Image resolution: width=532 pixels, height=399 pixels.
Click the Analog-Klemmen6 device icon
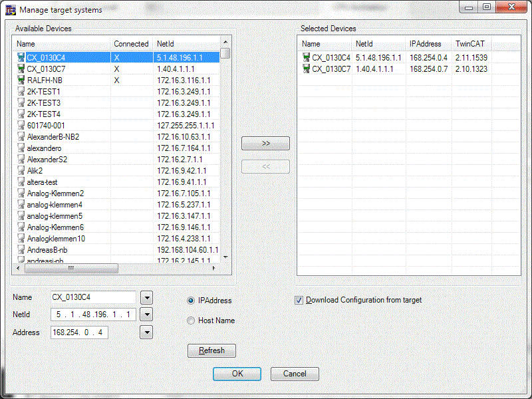coord(21,227)
